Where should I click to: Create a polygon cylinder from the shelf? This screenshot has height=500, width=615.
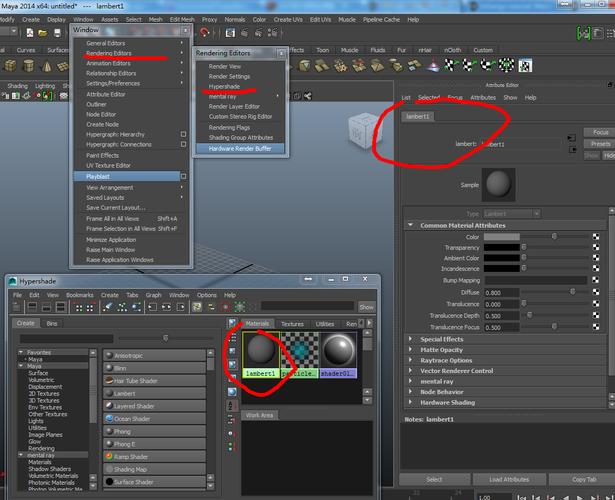click(x=28, y=65)
